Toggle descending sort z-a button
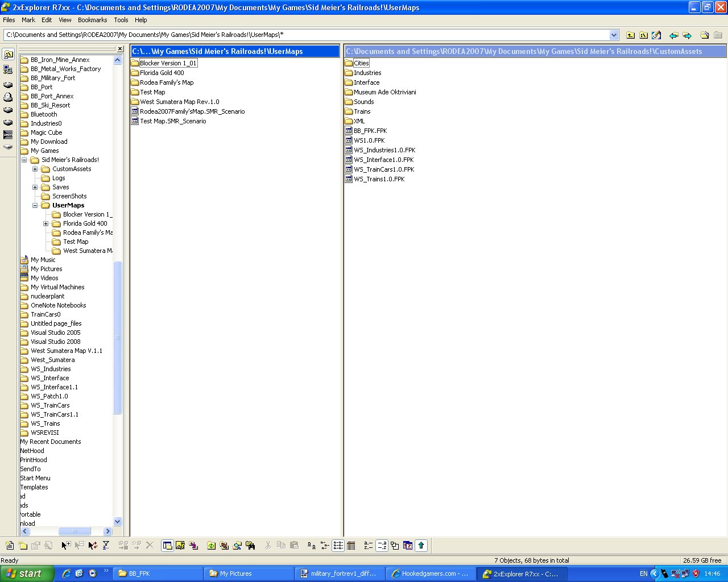Screen dimensions: 728x582 coord(382,546)
